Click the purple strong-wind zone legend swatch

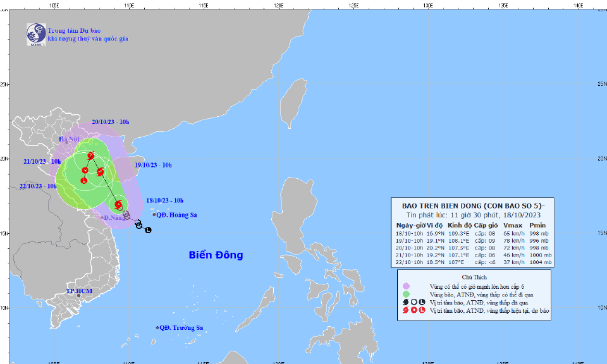coord(406,286)
